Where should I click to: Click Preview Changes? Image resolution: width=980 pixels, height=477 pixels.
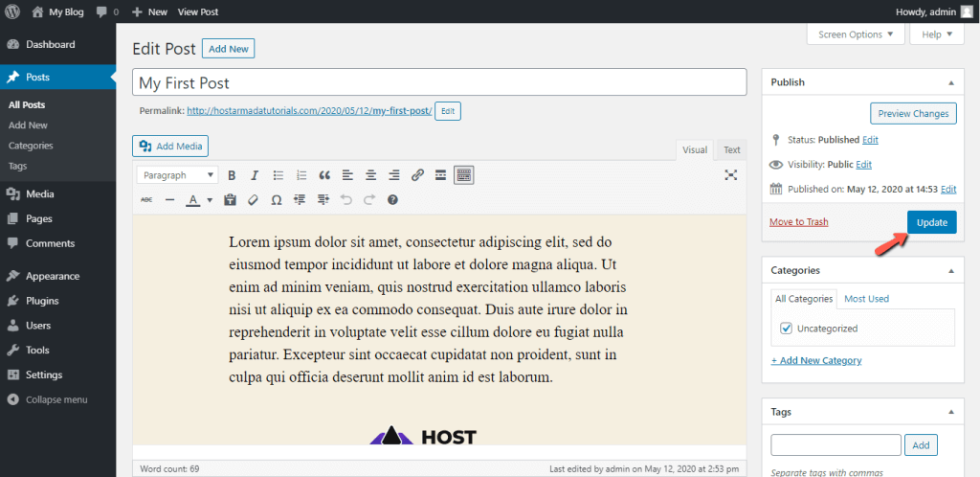pos(913,114)
